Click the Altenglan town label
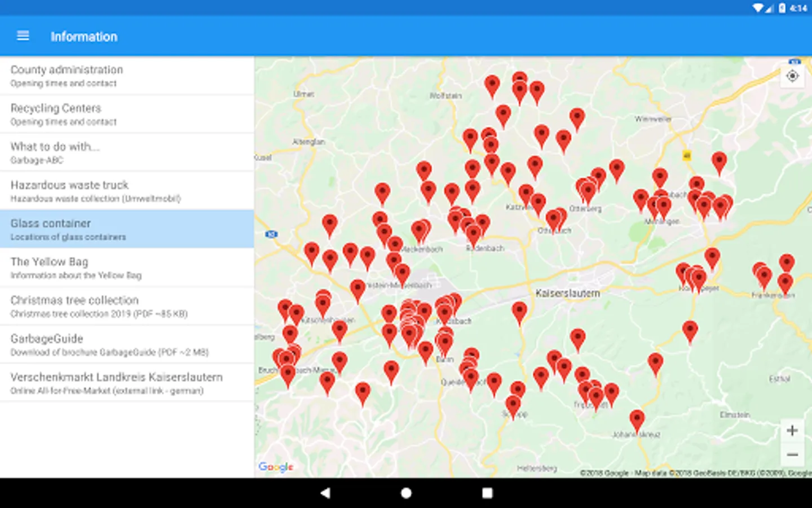812x508 pixels. 309,142
